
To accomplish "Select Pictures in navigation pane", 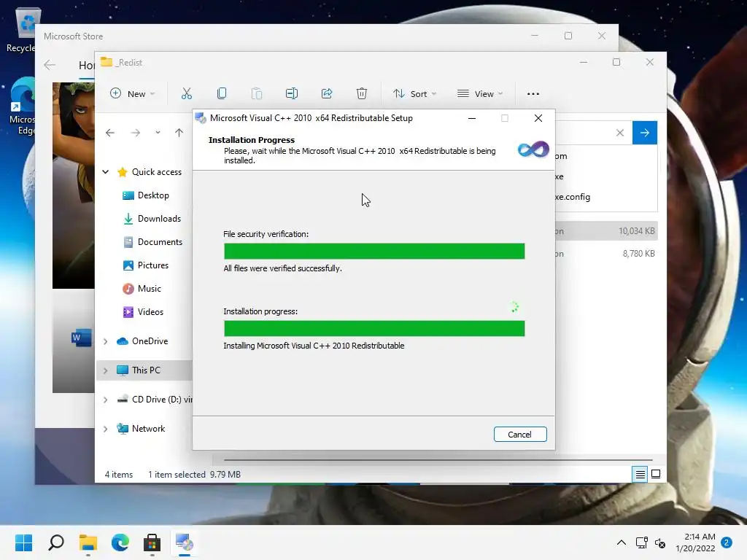I will 145,265.
